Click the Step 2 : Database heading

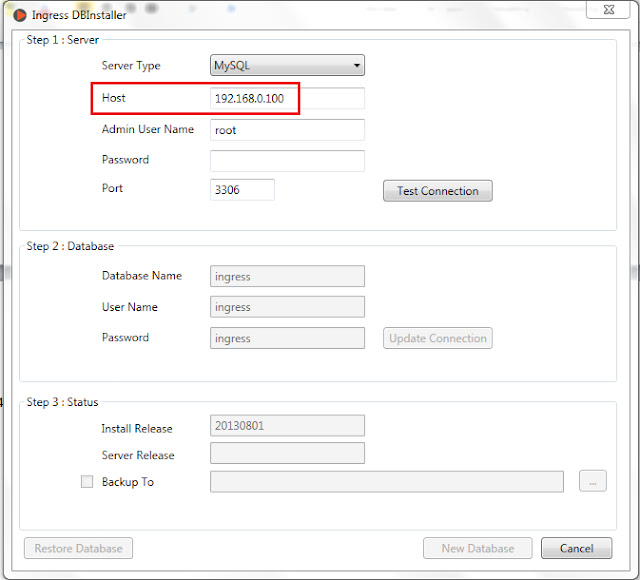point(70,246)
